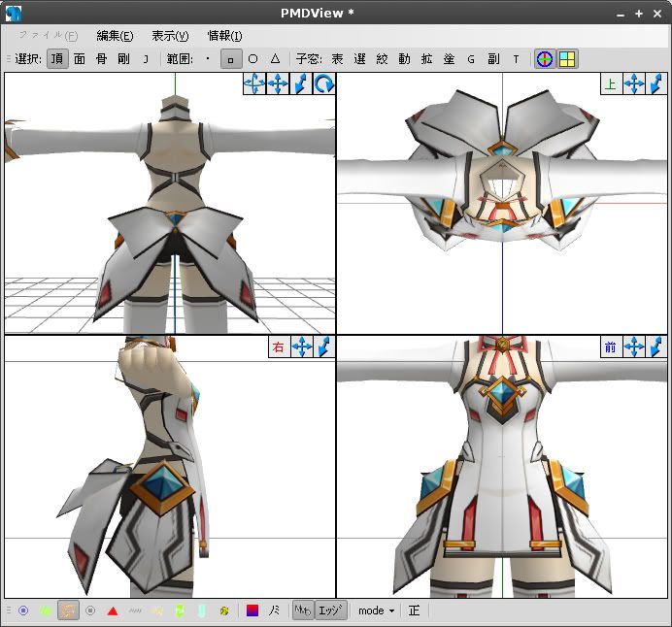The width and height of the screenshot is (672, 627).
Task: Click the zoom arrow in the top 上 viewport
Action: pyautogui.click(x=656, y=83)
